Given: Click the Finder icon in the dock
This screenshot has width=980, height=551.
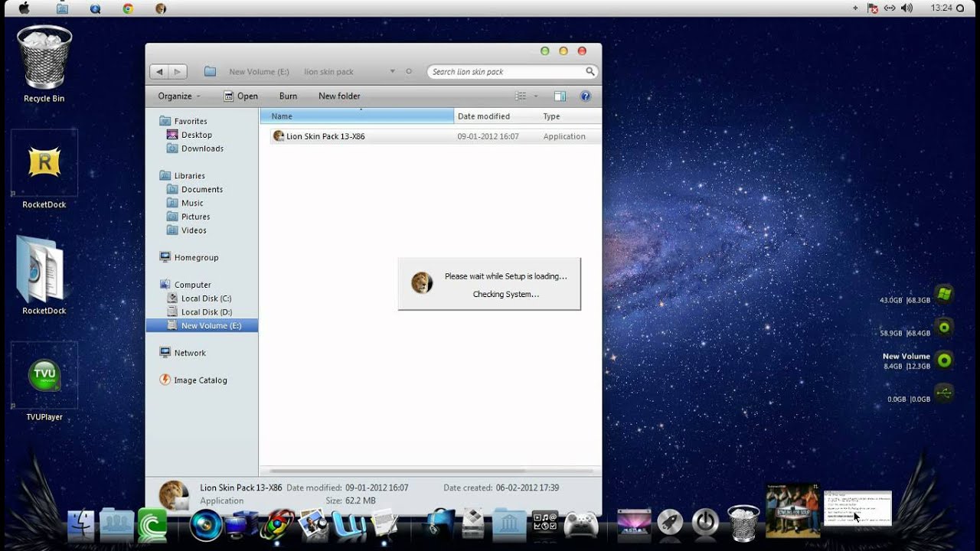Looking at the screenshot, I should pos(81,524).
